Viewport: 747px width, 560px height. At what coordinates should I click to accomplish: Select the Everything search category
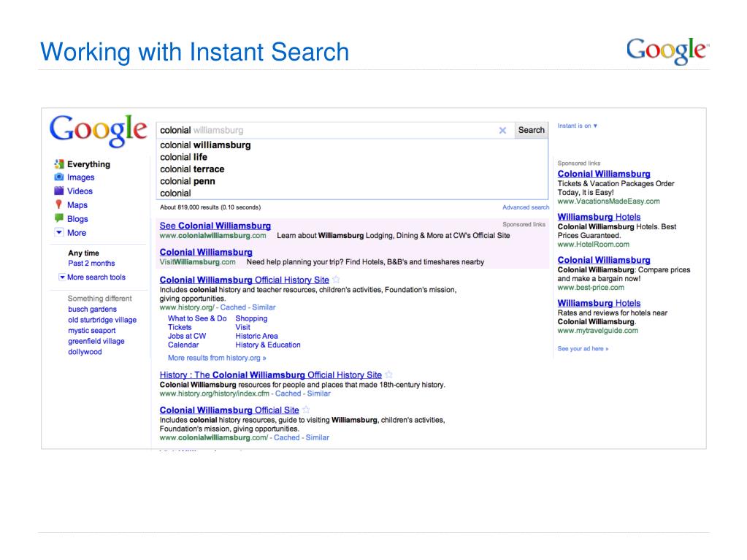coord(88,164)
